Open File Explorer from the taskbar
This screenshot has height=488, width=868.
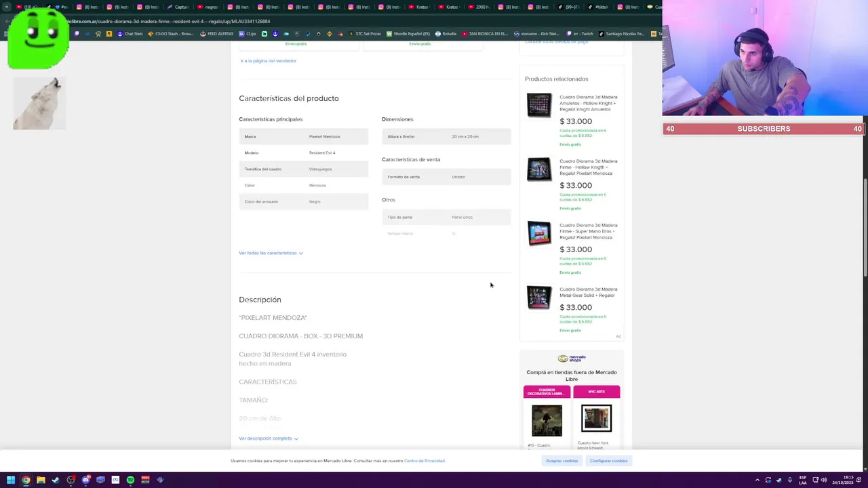(41, 480)
